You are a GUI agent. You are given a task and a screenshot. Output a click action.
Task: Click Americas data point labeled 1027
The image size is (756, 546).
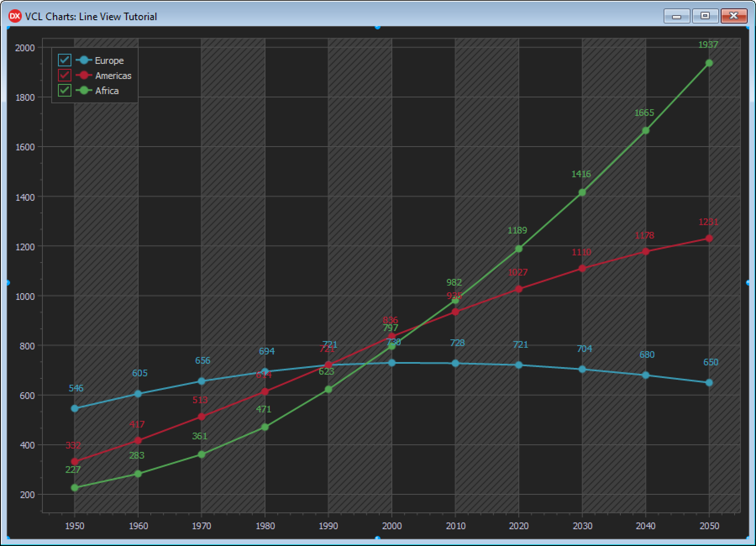(519, 289)
